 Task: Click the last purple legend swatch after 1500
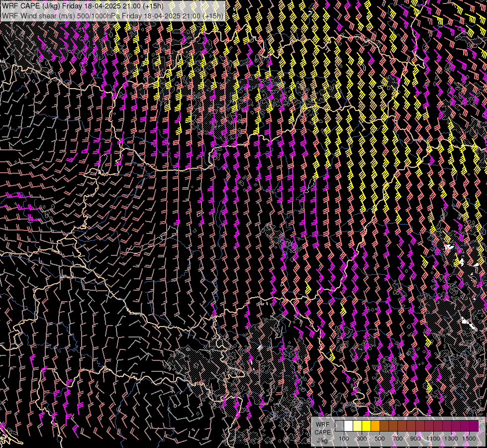tap(474, 426)
